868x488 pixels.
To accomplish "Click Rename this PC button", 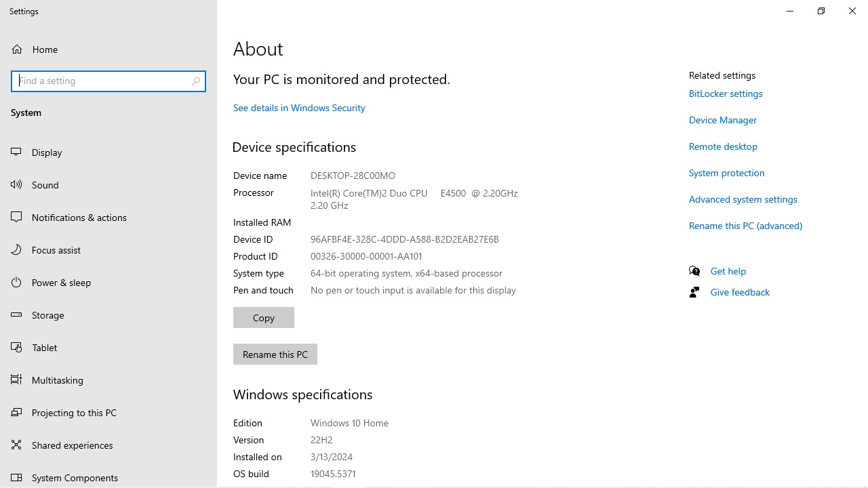I will pos(275,354).
